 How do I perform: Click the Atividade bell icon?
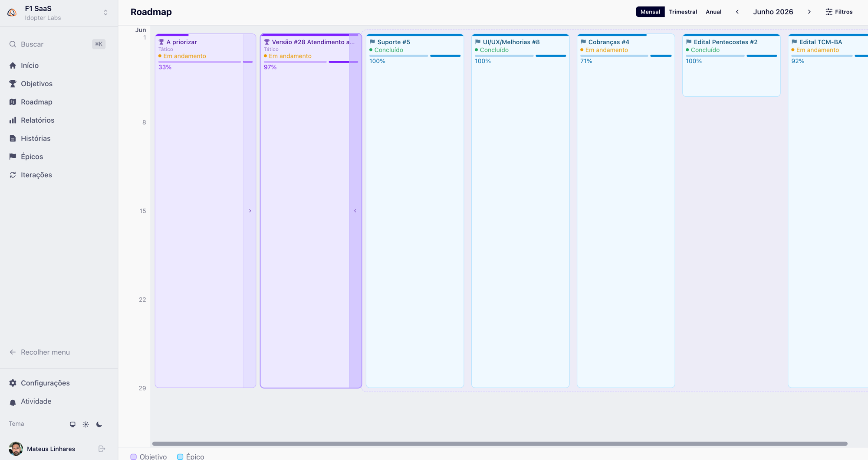coord(13,402)
